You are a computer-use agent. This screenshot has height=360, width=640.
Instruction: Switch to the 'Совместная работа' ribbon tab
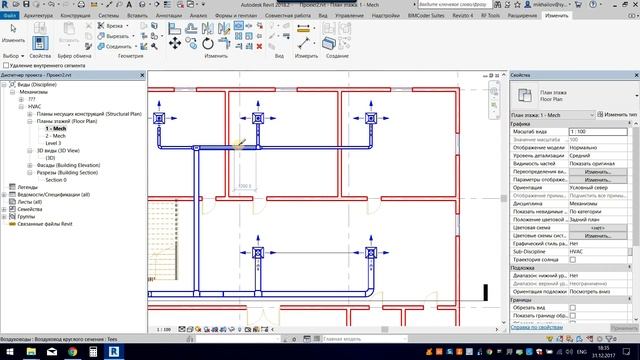[x=288, y=16]
